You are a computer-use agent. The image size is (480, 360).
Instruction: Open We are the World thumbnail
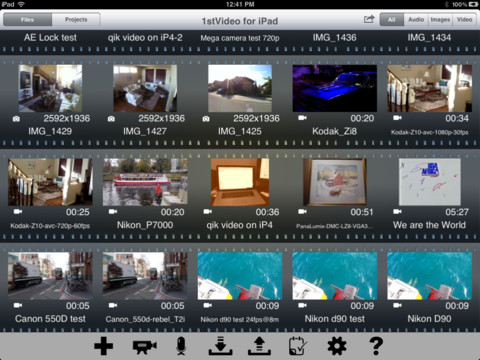429,182
